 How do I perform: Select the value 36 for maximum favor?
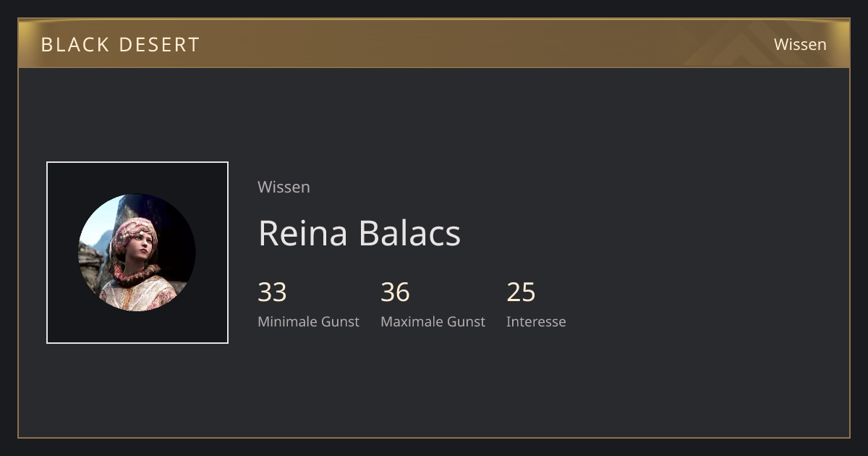[x=395, y=292]
